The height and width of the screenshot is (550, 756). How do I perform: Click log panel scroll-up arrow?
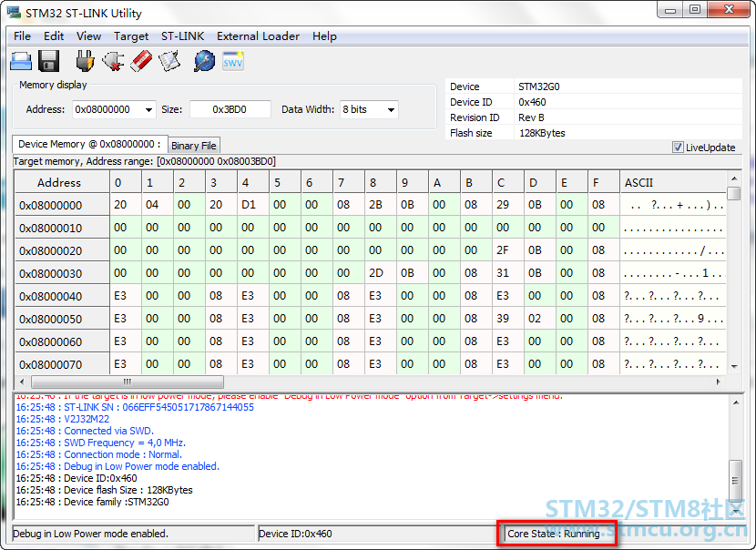(x=735, y=402)
